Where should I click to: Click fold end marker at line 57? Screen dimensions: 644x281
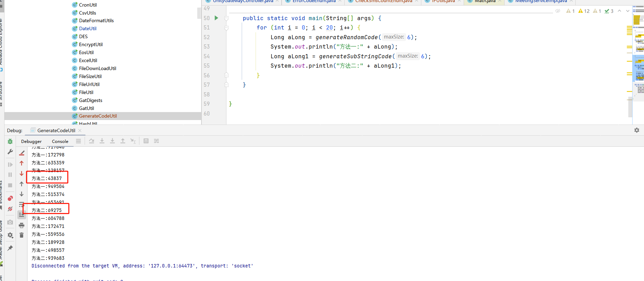tap(226, 85)
